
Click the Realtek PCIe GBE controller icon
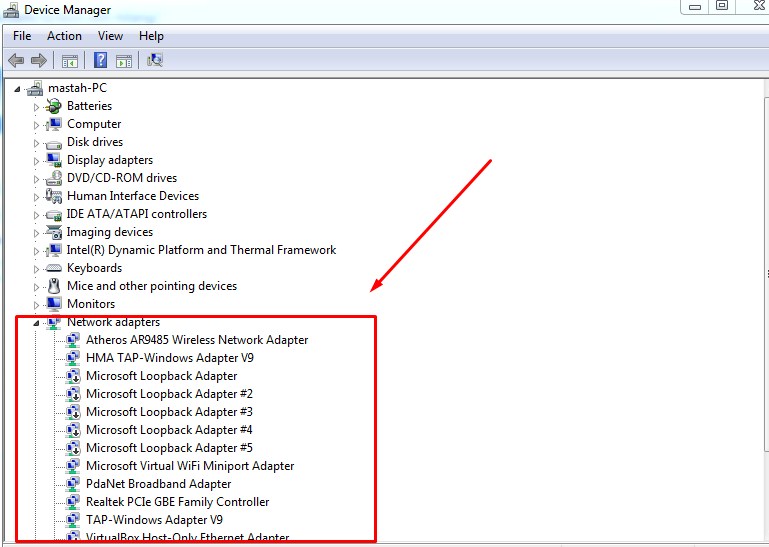[73, 502]
